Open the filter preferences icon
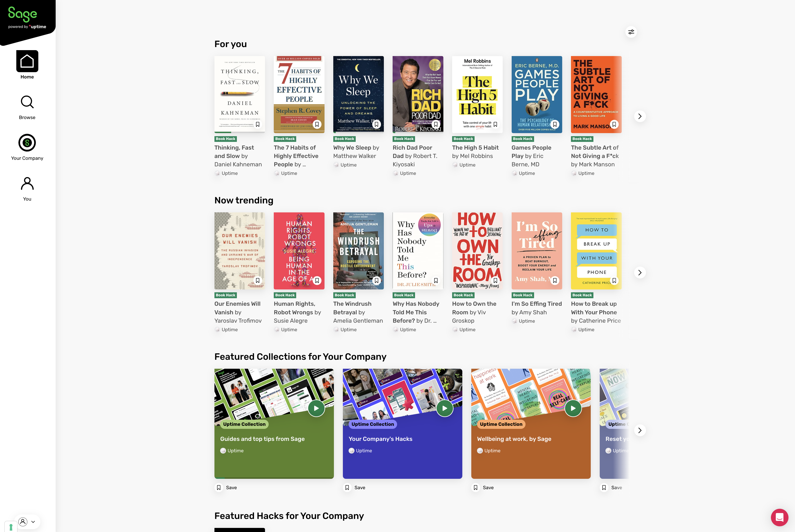795x532 pixels. (x=631, y=32)
